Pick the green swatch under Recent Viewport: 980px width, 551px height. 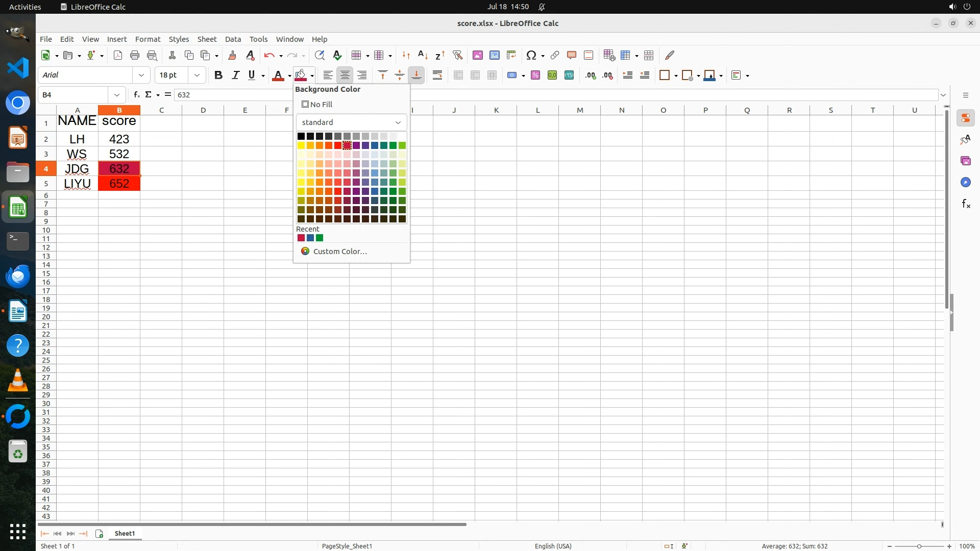tap(320, 238)
